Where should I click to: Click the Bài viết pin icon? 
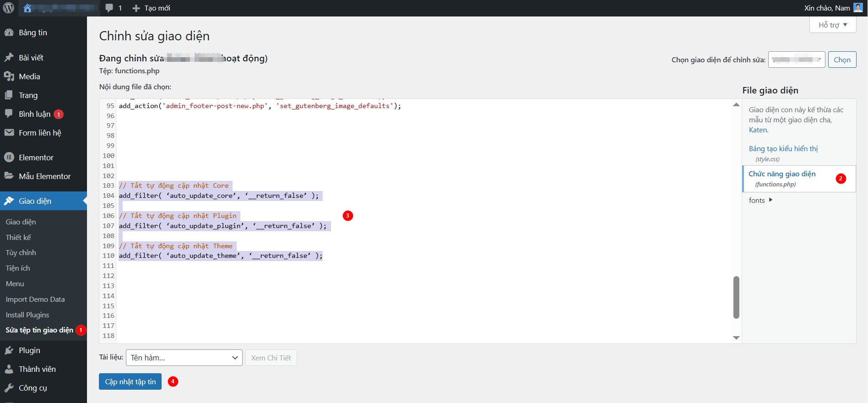tap(9, 58)
